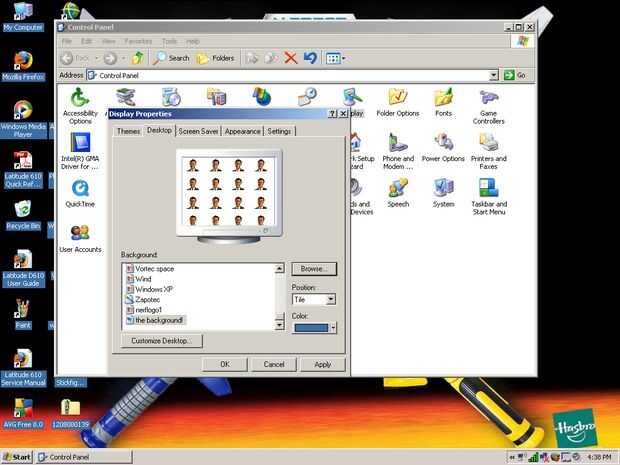620x465 pixels.
Task: Open Taskbar and Start Menu icon
Action: tap(489, 197)
